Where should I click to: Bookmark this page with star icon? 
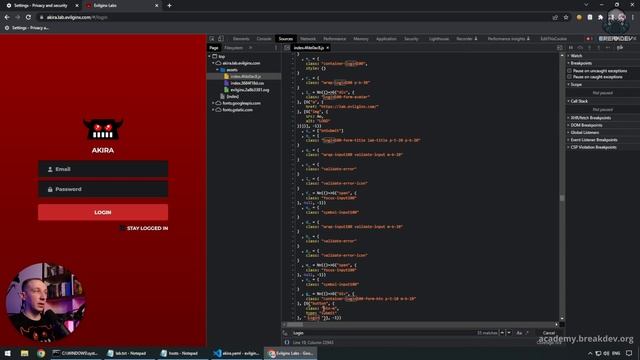566,17
